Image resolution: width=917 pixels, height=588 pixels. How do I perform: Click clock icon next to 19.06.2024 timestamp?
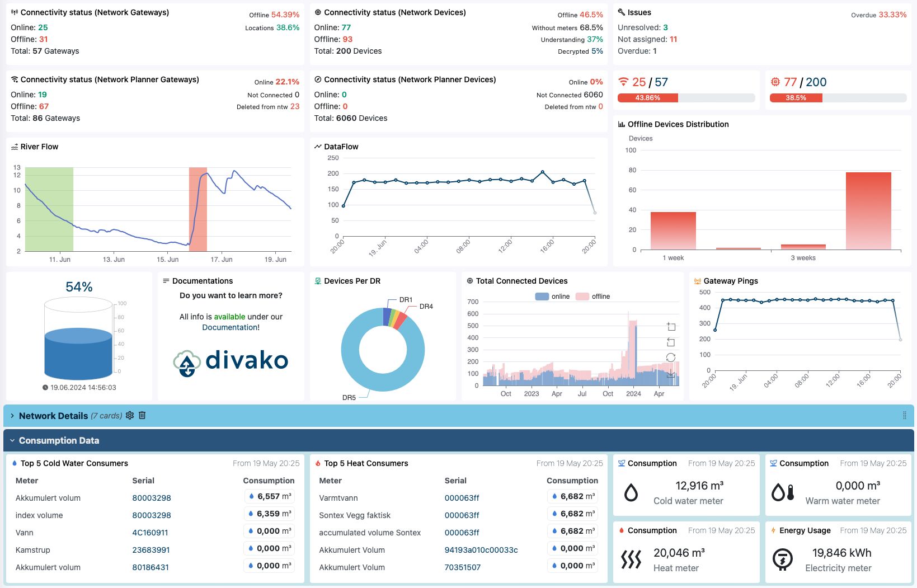click(x=45, y=387)
